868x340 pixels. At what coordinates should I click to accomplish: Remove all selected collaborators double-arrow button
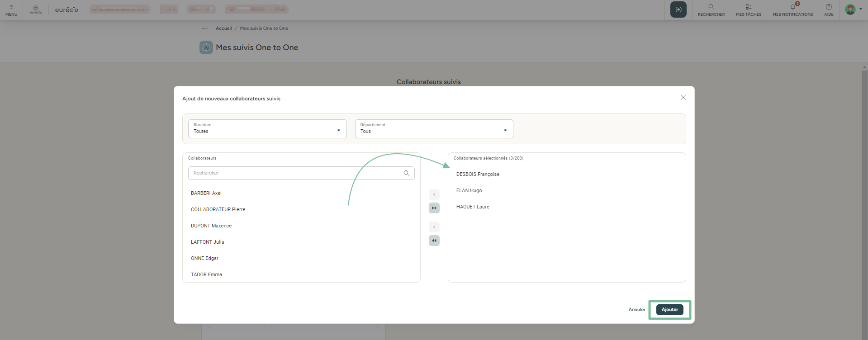tap(434, 241)
